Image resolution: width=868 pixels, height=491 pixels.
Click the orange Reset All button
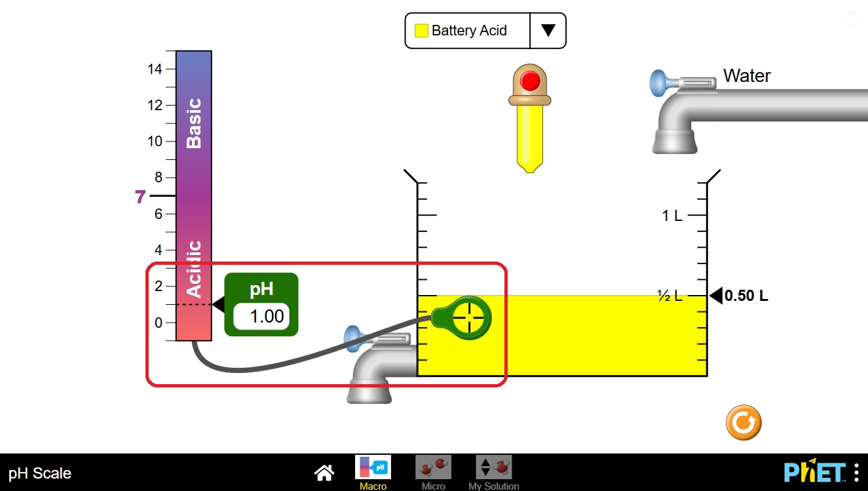coord(744,422)
